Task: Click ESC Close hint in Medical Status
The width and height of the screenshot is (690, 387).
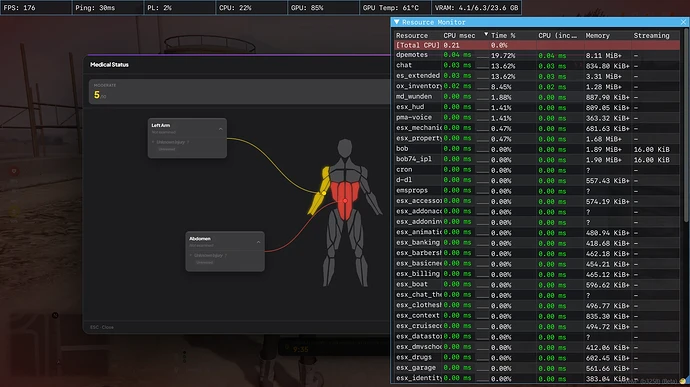Action: pos(102,327)
